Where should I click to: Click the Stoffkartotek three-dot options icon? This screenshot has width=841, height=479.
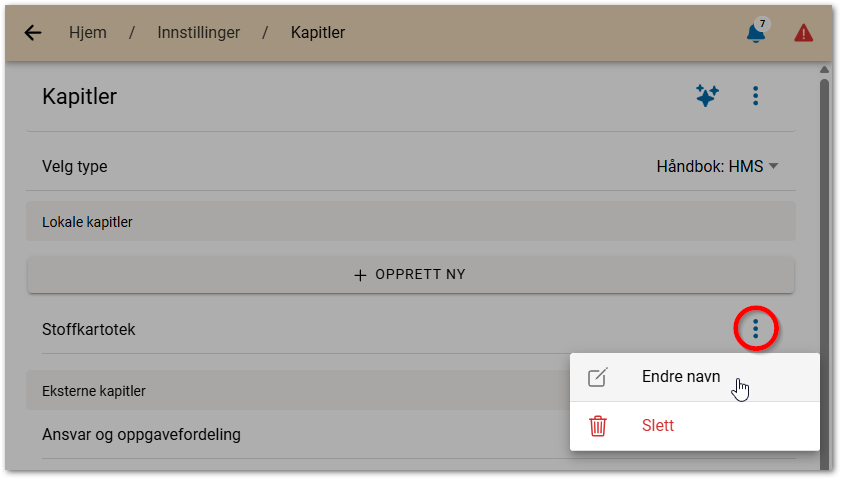point(756,328)
